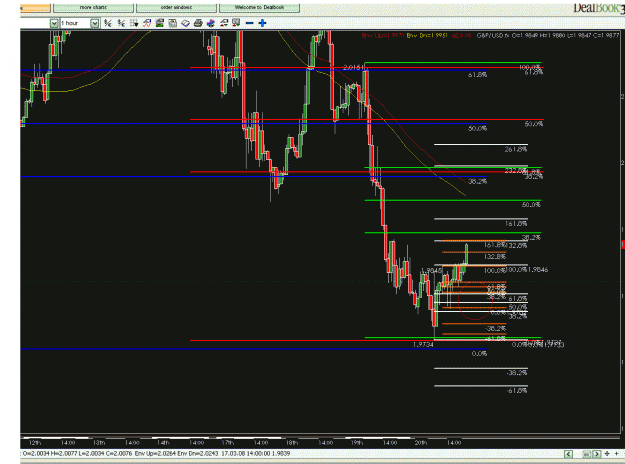Zoom in with the blue plus icon
The height and width of the screenshot is (464, 625).
pyautogui.click(x=262, y=23)
